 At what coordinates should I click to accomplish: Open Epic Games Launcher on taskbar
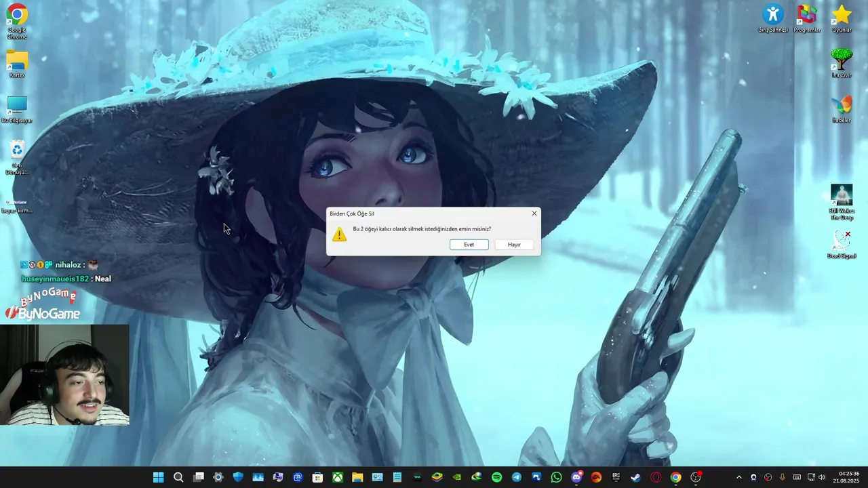(616, 477)
